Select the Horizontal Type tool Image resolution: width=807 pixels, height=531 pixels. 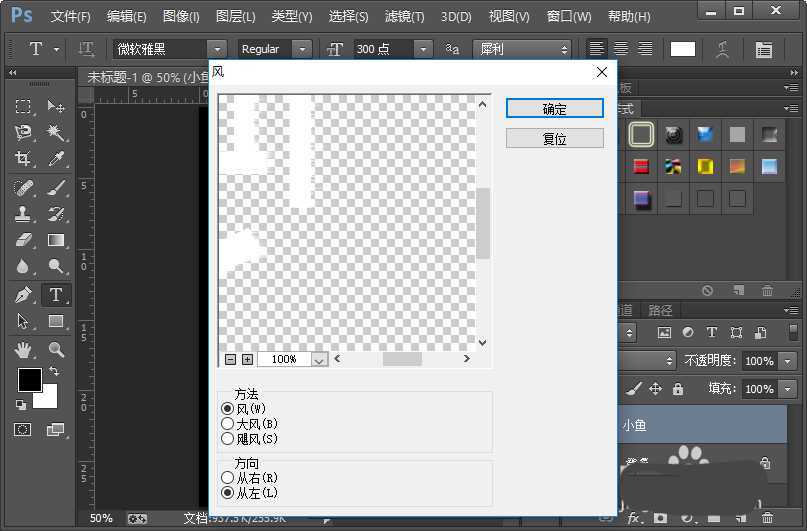click(x=56, y=295)
